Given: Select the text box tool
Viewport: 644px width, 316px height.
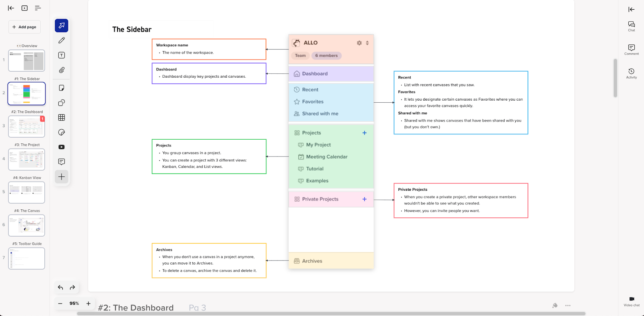Looking at the screenshot, I should [x=62, y=55].
